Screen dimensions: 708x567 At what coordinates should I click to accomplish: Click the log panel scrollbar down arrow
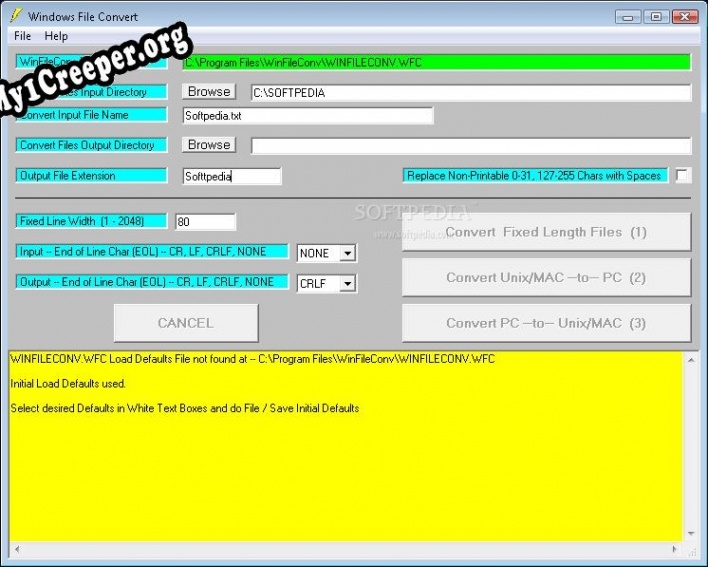click(x=690, y=534)
